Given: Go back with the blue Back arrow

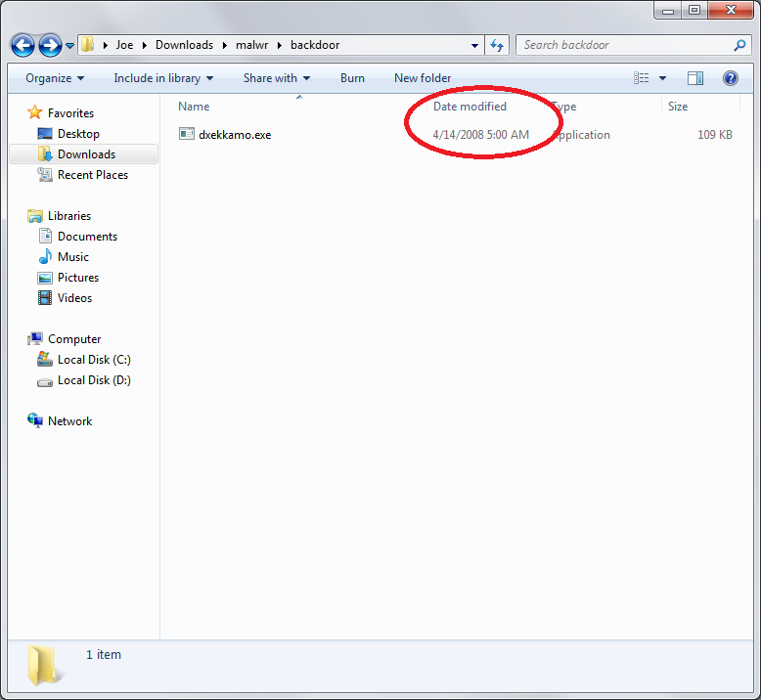Looking at the screenshot, I should point(22,46).
